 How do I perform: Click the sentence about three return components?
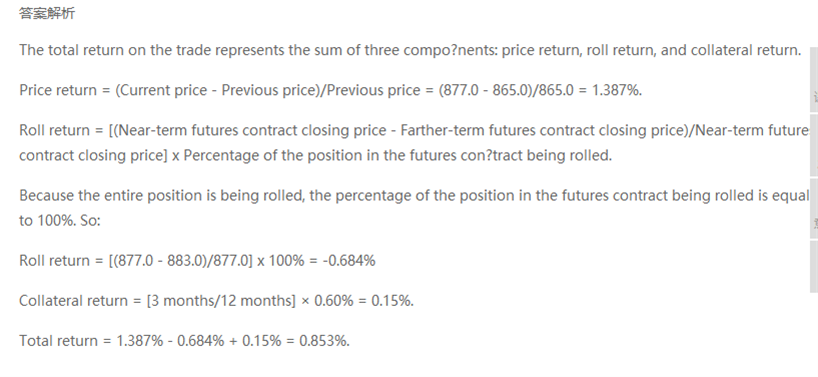410,50
